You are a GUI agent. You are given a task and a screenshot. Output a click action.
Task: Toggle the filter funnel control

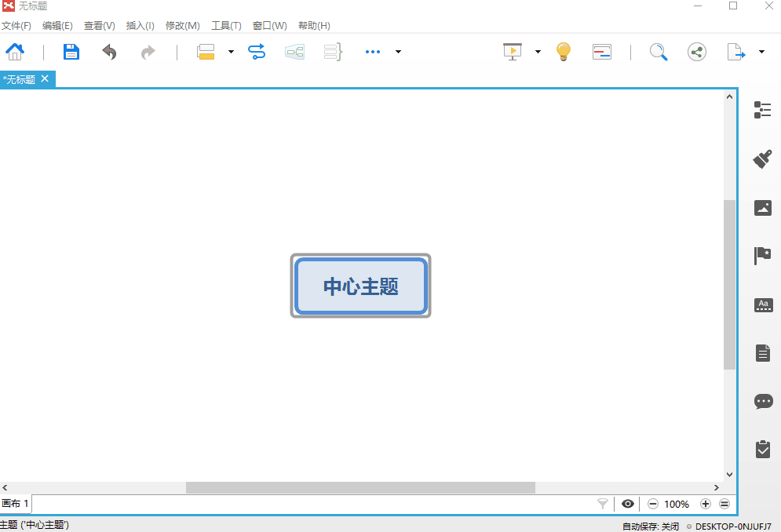pyautogui.click(x=602, y=504)
